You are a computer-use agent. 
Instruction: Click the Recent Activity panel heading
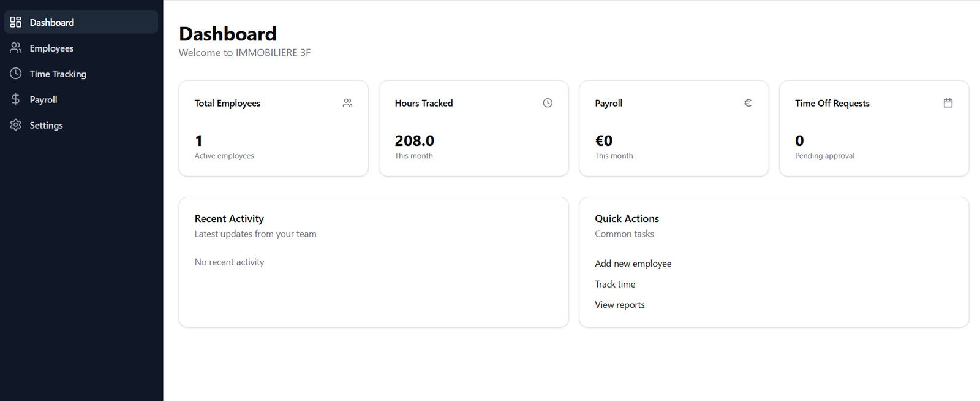(229, 219)
